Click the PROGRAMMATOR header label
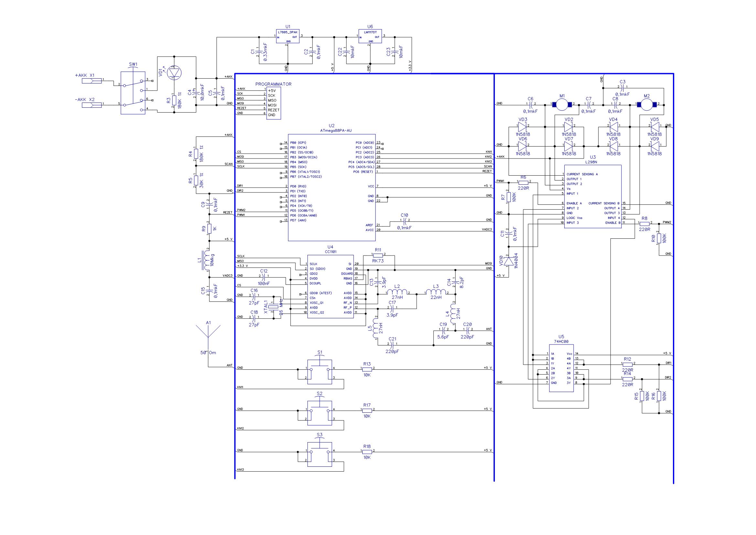Viewport: 756px width, 535px height. point(273,84)
